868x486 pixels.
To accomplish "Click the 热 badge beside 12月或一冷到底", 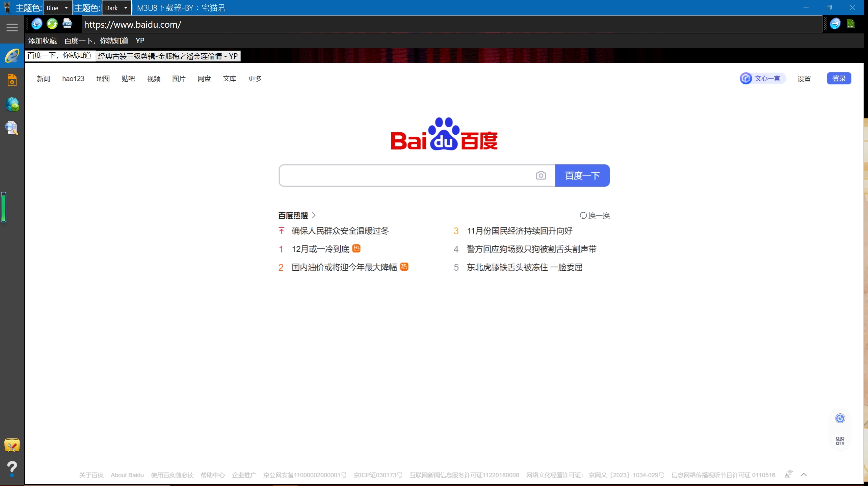I will pos(356,248).
